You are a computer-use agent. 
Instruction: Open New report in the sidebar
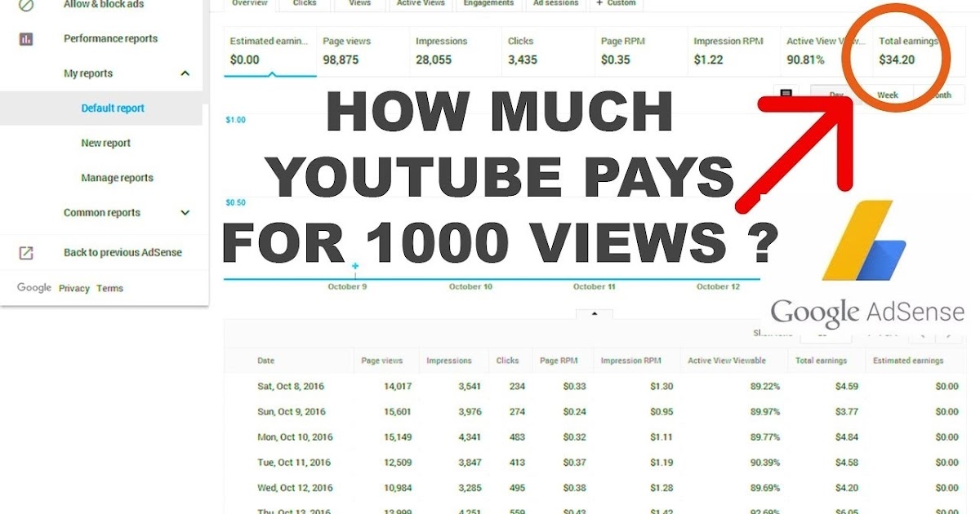click(106, 144)
